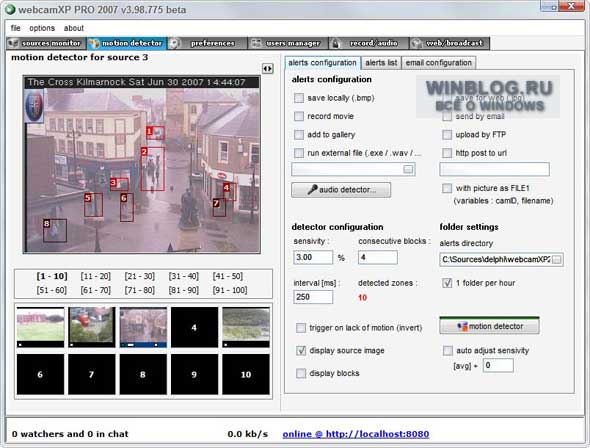Screen dimensions: 590x448
Task: Click the http post url field
Action: pos(494,169)
